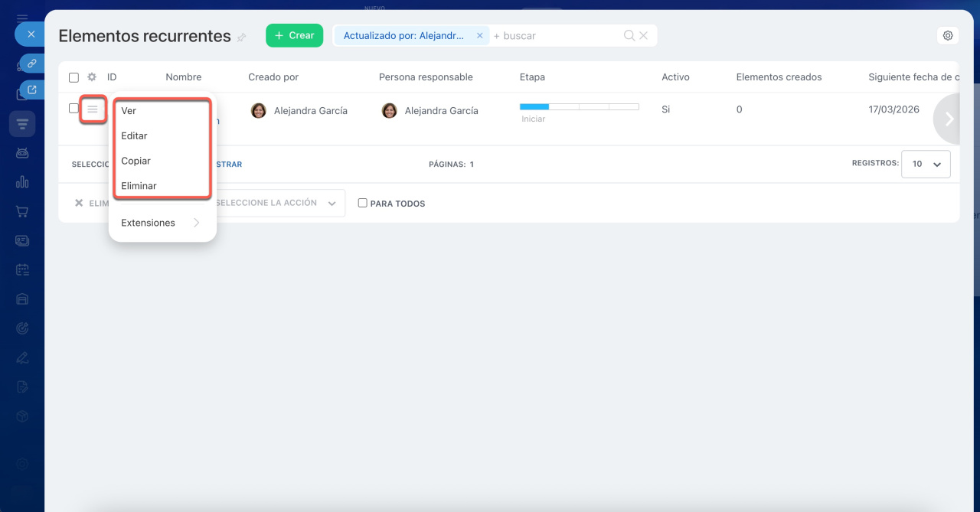980x512 pixels.
Task: Toggle the select-all checkbox in header
Action: point(73,77)
